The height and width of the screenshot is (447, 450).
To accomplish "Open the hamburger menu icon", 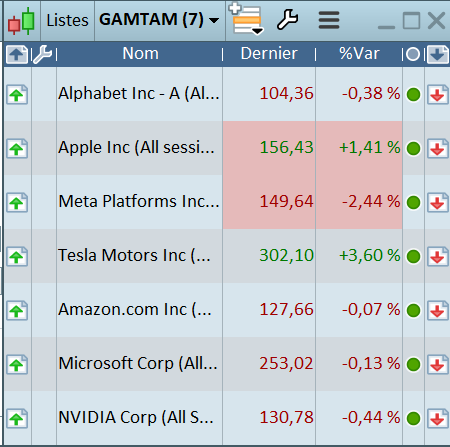I will pos(329,20).
